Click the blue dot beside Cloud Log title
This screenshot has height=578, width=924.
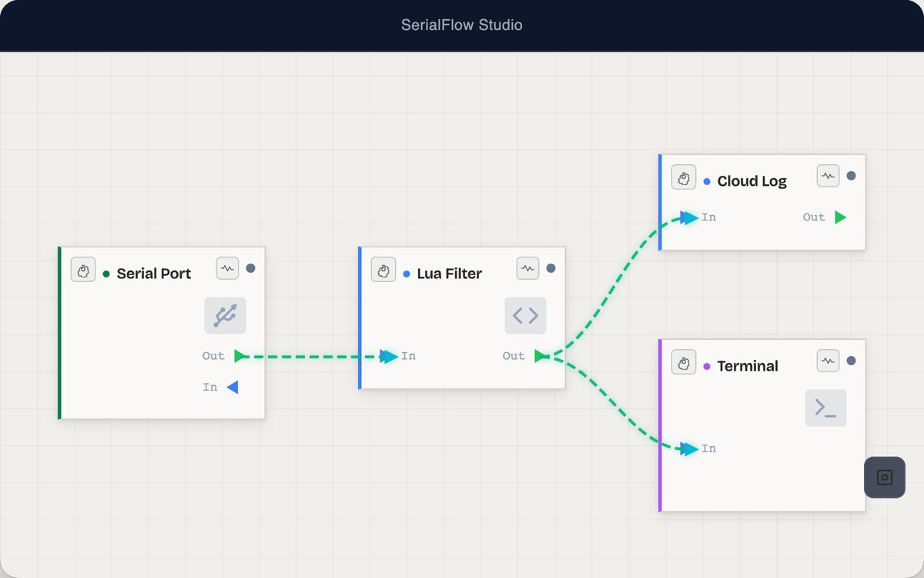pyautogui.click(x=707, y=181)
